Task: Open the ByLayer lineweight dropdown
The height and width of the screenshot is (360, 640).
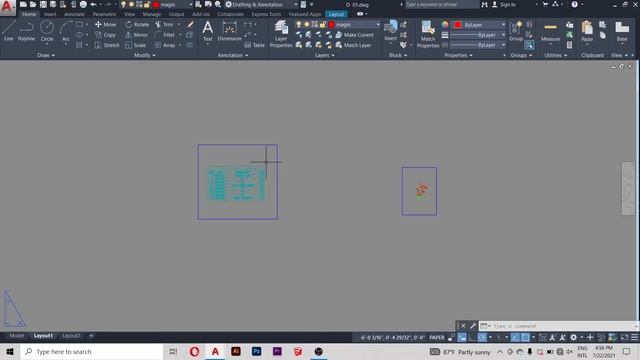Action: (x=504, y=35)
